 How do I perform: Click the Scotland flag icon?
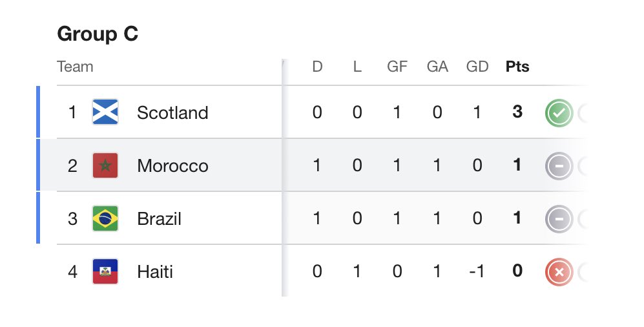[x=105, y=112]
